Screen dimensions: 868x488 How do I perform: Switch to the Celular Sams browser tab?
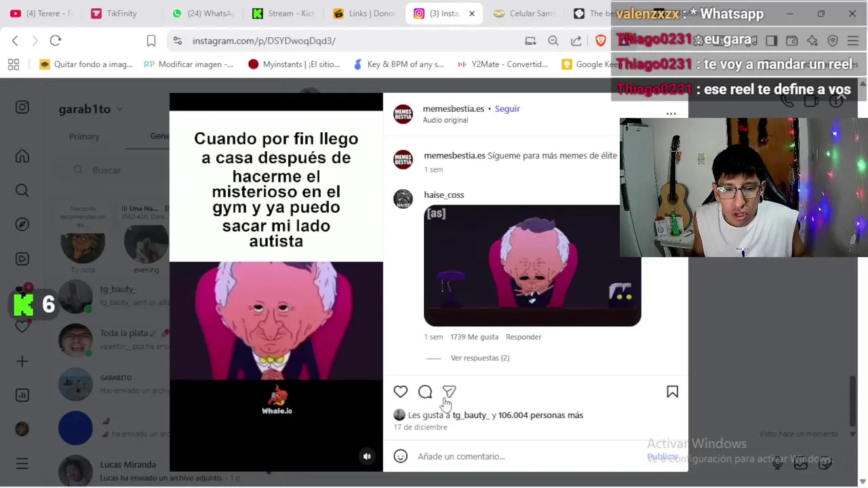[524, 14]
